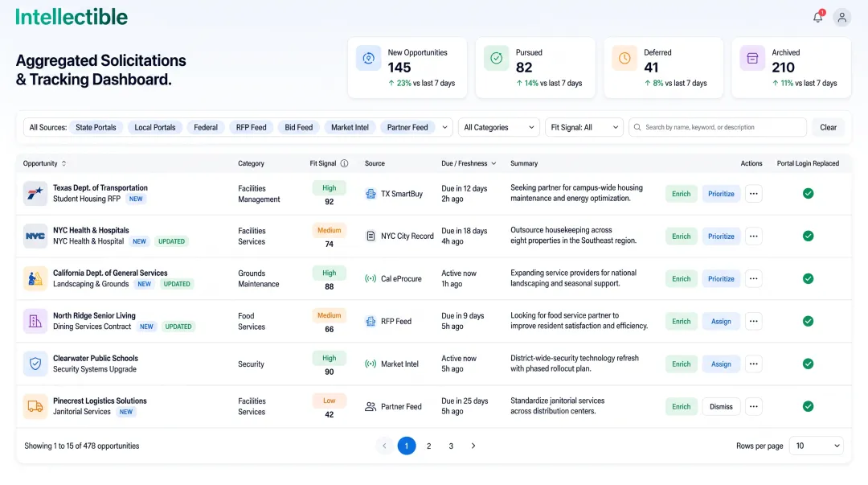Open more actions for Texas Dept. row
The width and height of the screenshot is (868, 485).
point(753,194)
